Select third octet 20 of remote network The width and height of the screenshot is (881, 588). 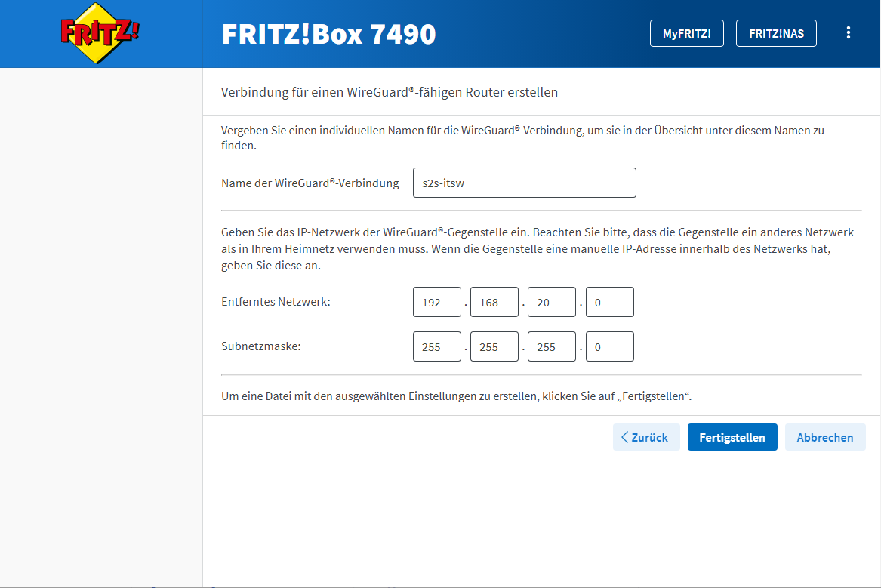click(x=551, y=302)
